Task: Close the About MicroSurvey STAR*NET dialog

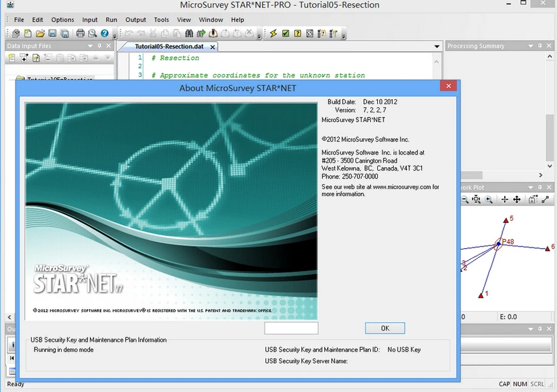Action: click(448, 86)
